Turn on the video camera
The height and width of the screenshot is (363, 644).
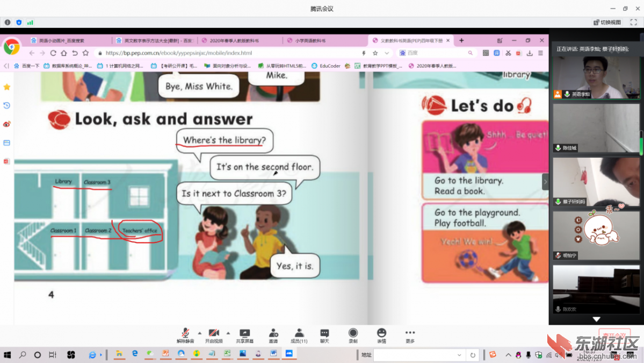pyautogui.click(x=214, y=336)
